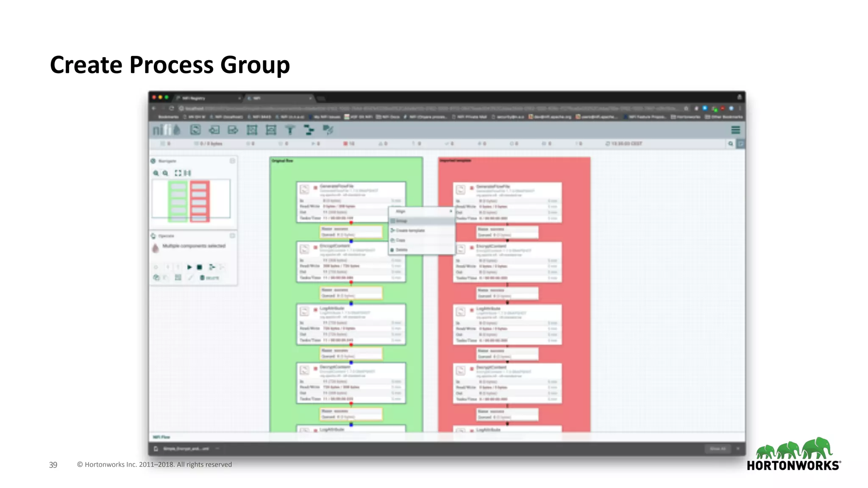Collapse the Operate panel
Viewport: 868px width, 488px height.
point(232,236)
